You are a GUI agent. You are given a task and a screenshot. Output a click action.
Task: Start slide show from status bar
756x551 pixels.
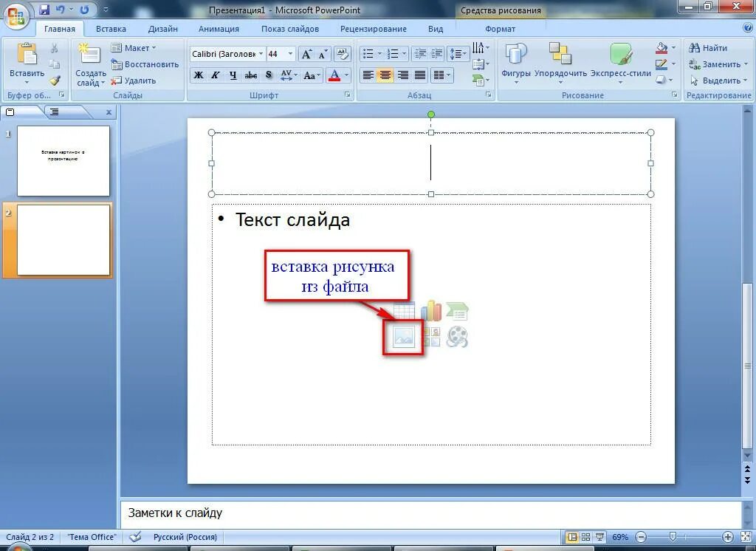[599, 536]
